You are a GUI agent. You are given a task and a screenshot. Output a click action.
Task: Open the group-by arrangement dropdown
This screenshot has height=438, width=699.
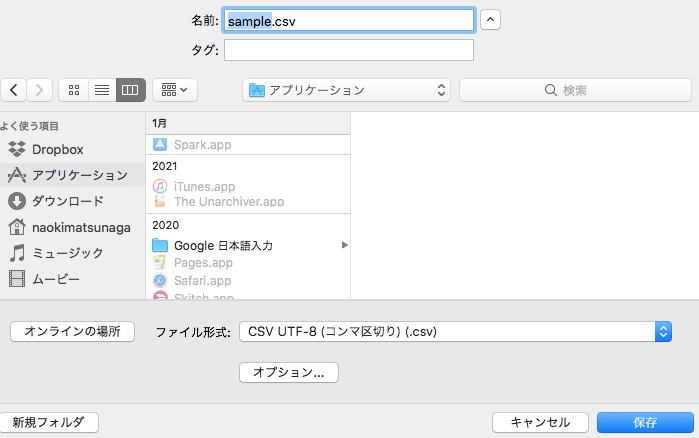coord(175,90)
